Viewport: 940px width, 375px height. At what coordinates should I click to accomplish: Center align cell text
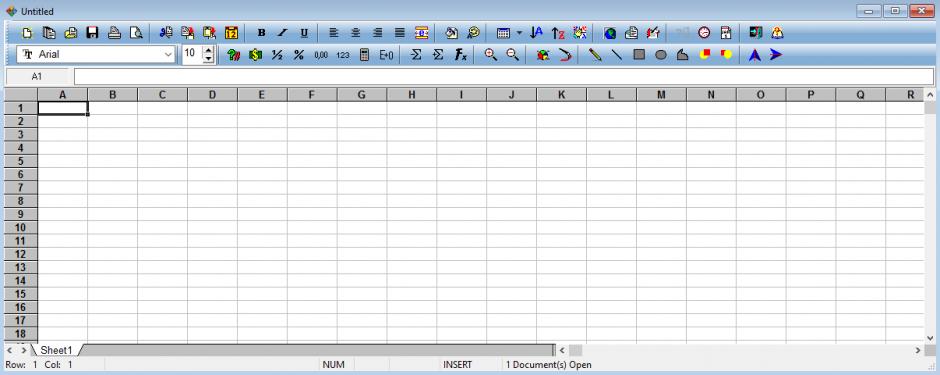[x=355, y=33]
